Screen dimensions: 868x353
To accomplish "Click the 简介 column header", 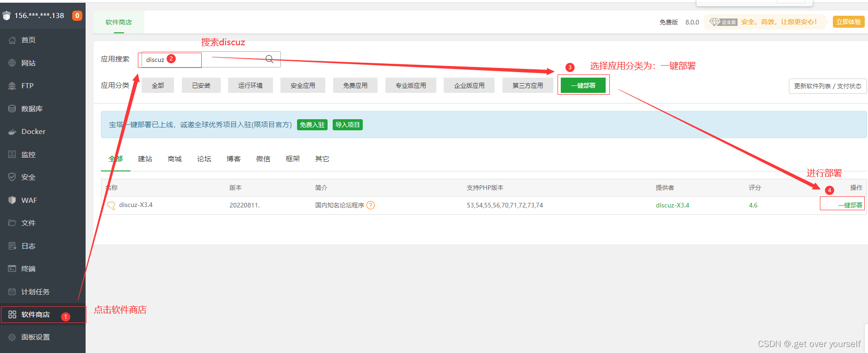I will (321, 188).
